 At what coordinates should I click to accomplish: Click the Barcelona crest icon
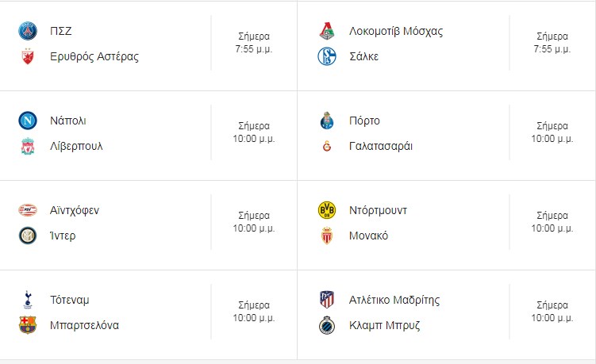click(28, 325)
